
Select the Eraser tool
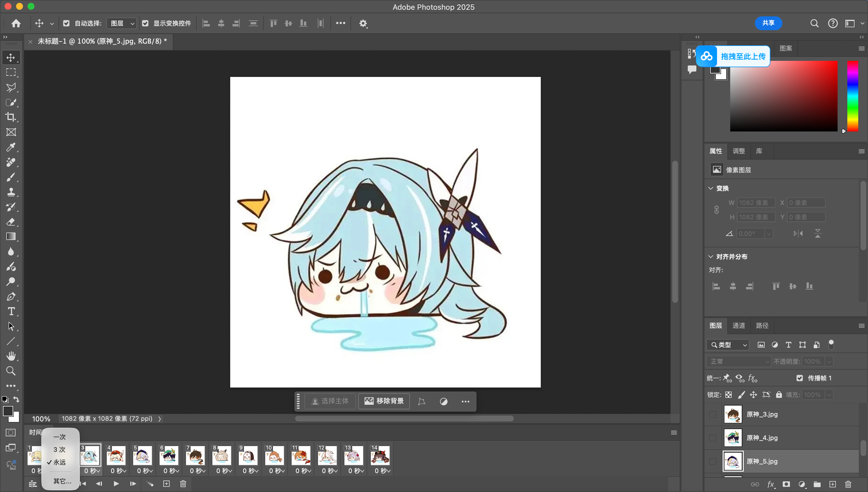tap(11, 222)
